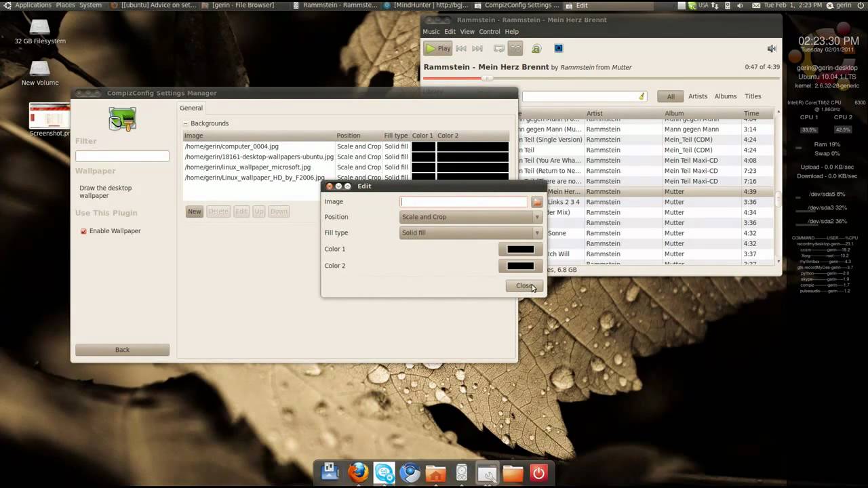
Task: Open the volume speaker control in Rhythmbox
Action: [x=771, y=49]
